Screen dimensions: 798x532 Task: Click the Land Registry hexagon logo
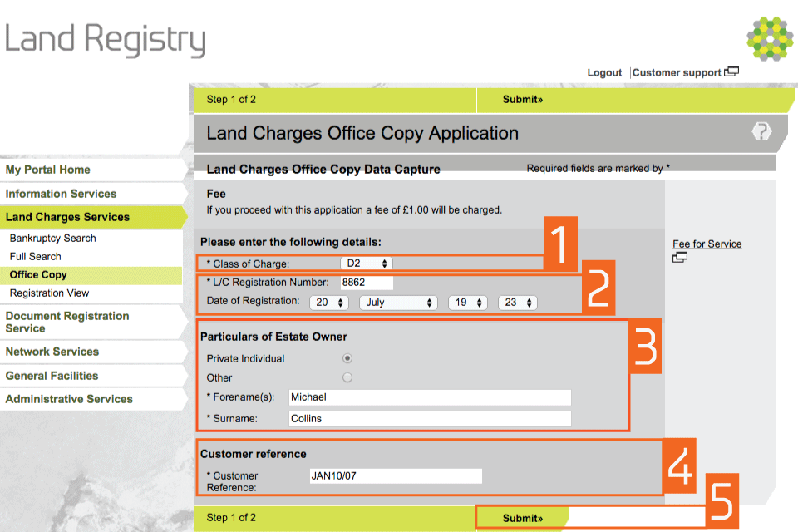click(x=770, y=39)
